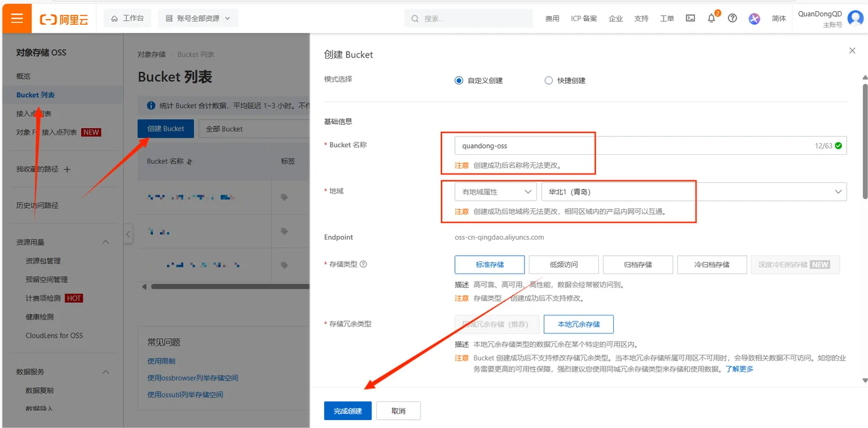
Task: Open account all resources dropdown
Action: click(198, 19)
